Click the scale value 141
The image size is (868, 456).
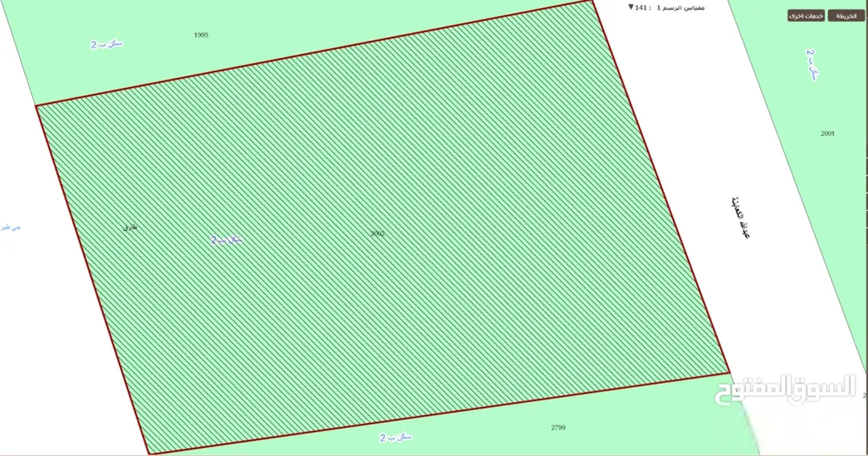641,8
